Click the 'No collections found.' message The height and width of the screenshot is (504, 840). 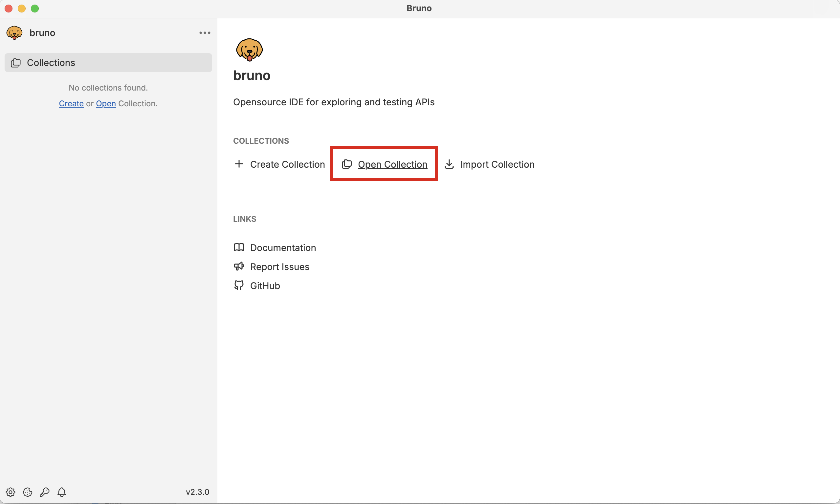[108, 88]
